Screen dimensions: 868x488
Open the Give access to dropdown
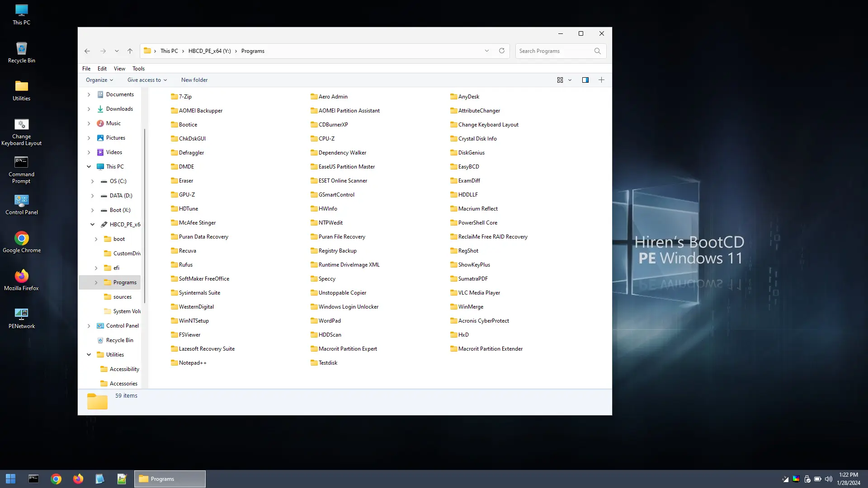(147, 80)
